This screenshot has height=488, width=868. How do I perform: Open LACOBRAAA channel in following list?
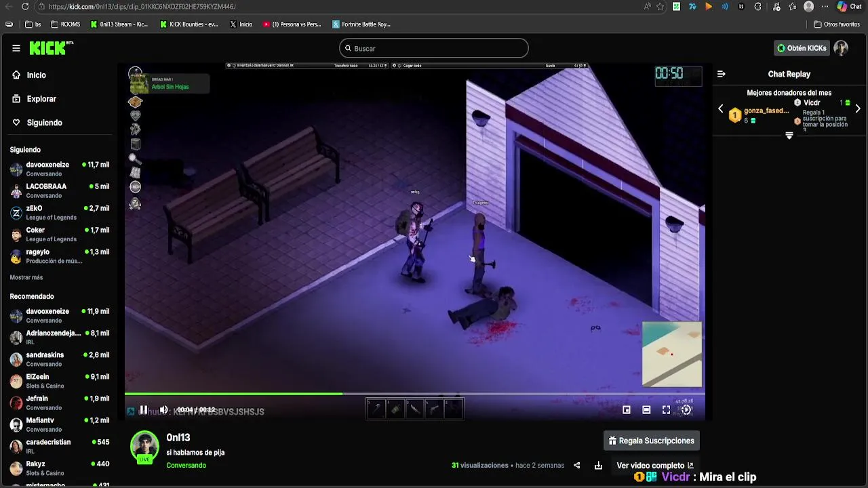[x=60, y=190]
